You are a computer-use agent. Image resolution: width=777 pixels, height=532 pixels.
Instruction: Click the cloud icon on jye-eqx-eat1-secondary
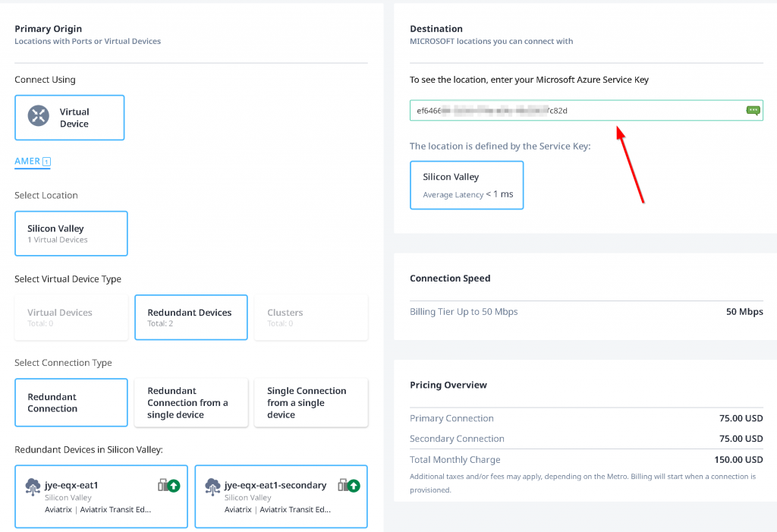[x=213, y=486]
